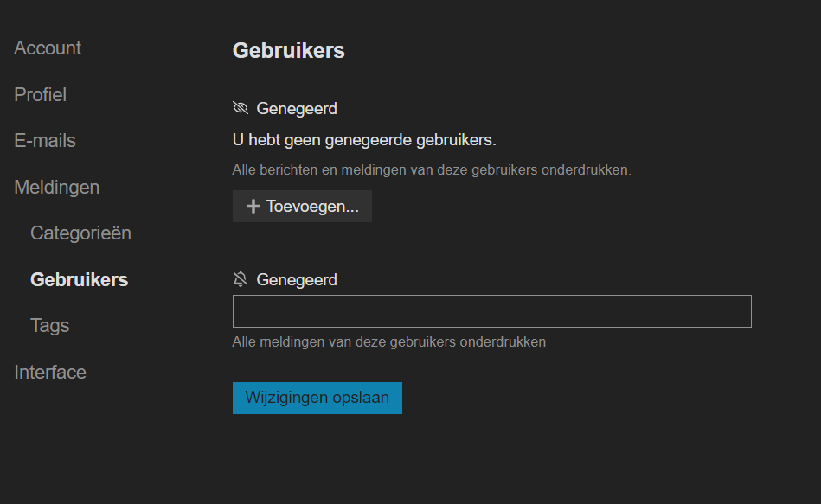Click the 'Alle meldingen van deze gebruikers' hint
Viewport: 821px width, 504px height.
coord(389,341)
